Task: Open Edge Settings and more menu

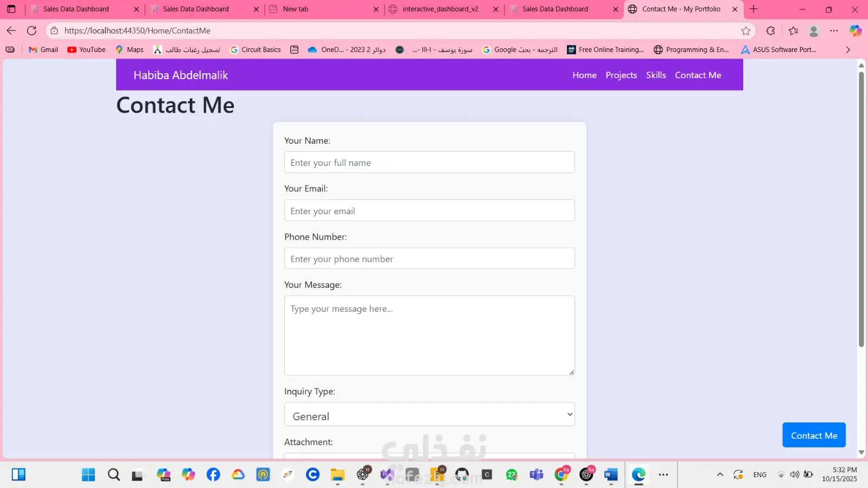Action: pos(834,31)
